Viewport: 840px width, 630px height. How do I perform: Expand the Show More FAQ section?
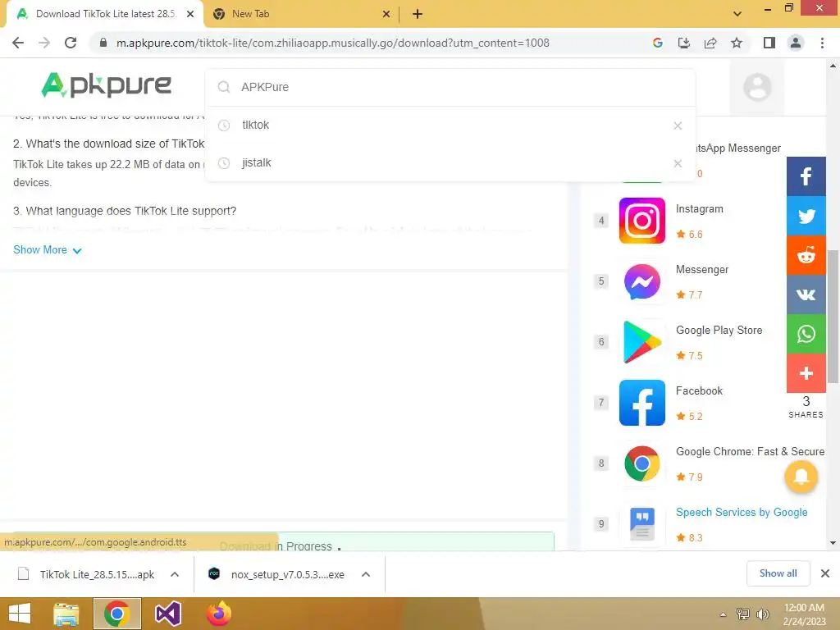pos(47,250)
